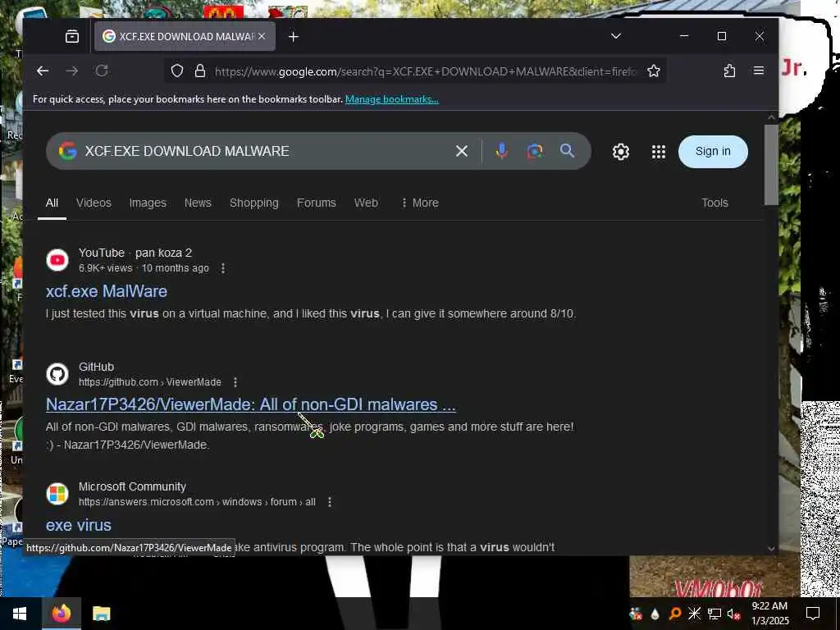This screenshot has height=630, width=840.
Task: Open Firefox View icon in tab bar
Action: [72, 36]
